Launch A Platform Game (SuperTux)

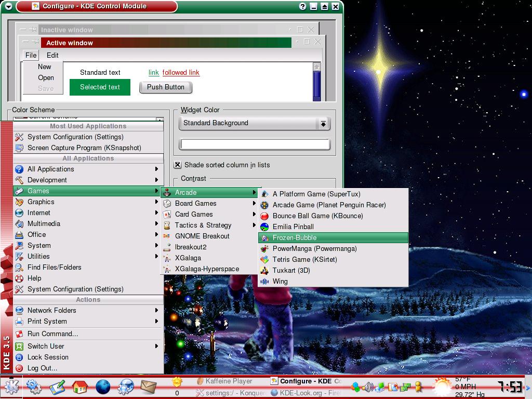[333, 194]
